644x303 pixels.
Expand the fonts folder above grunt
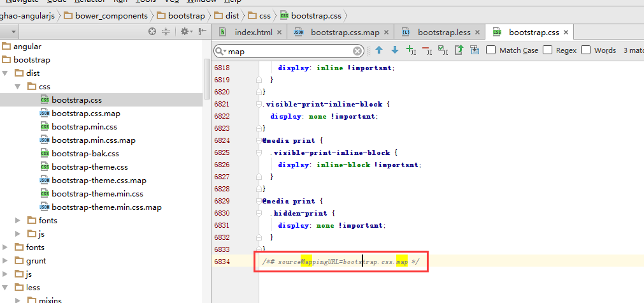(x=5, y=248)
